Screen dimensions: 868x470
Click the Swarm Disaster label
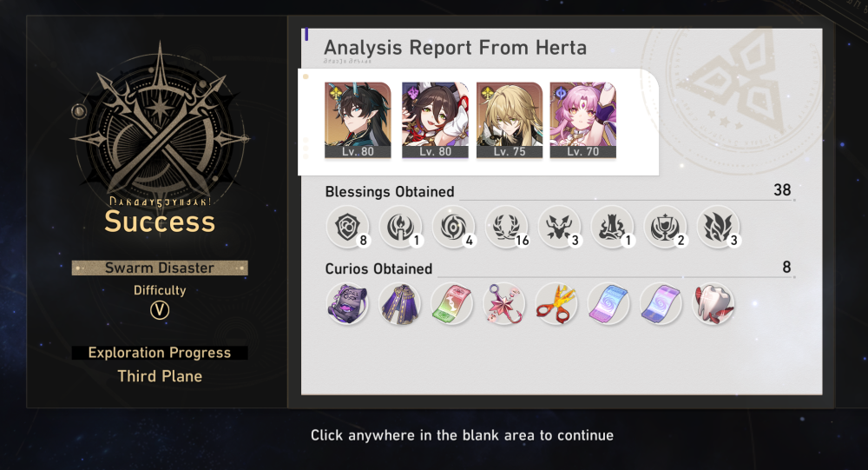[x=160, y=268]
